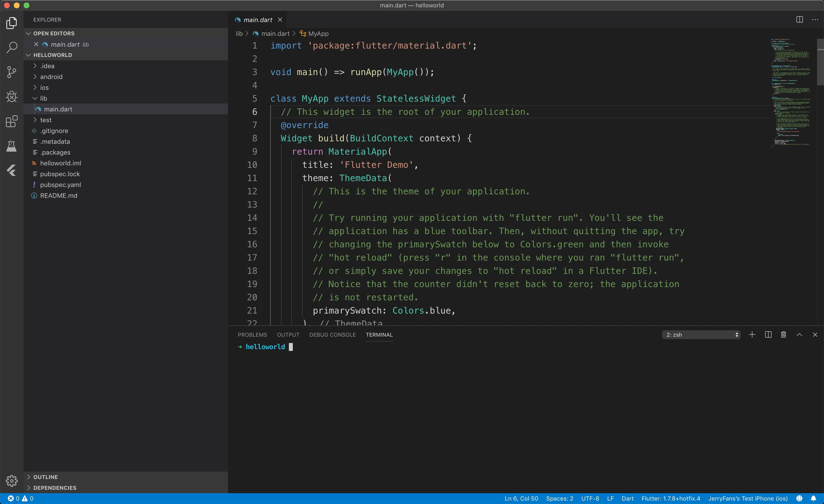
Task: Collapse the lib folder
Action: coord(44,98)
